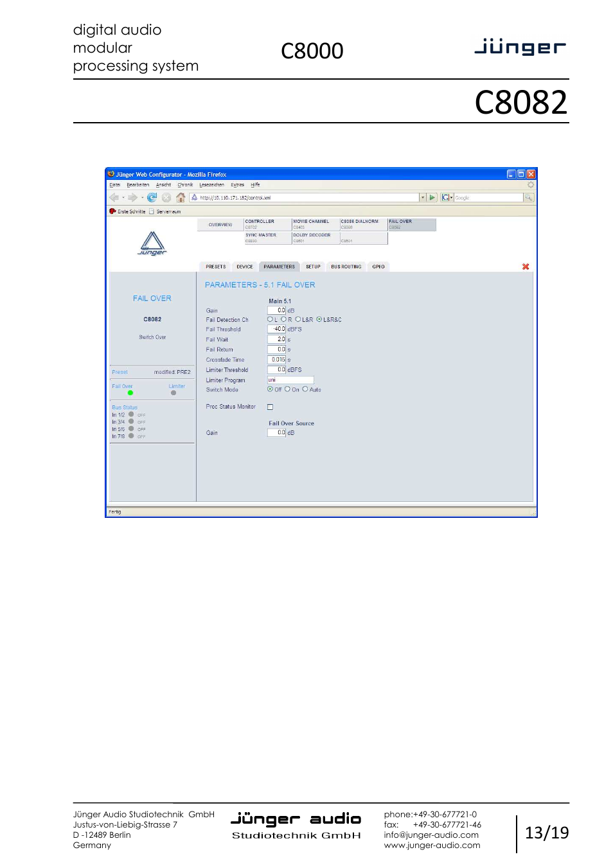This screenshot has height=868, width=613.
Task: Enable the Proc Status Monitor checkbox
Action: 271,407
